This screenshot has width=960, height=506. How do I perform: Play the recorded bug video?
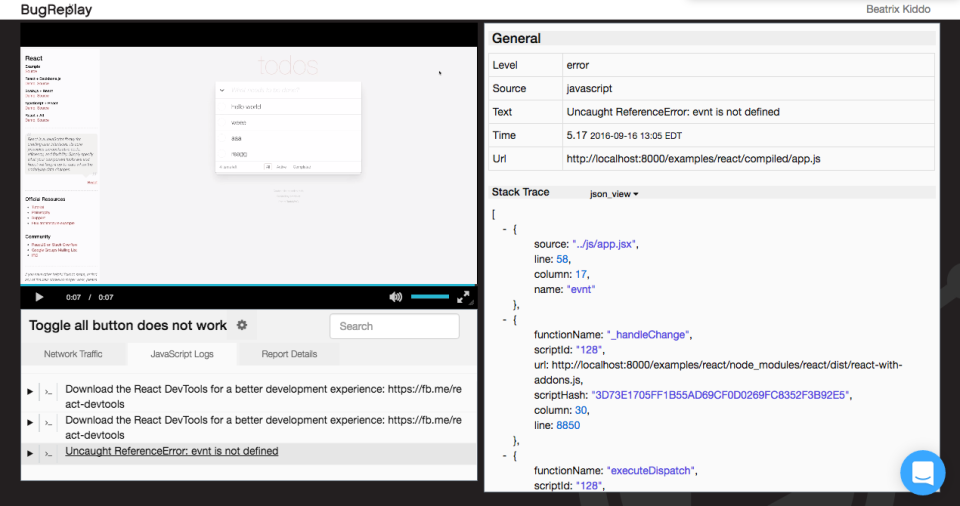(39, 297)
